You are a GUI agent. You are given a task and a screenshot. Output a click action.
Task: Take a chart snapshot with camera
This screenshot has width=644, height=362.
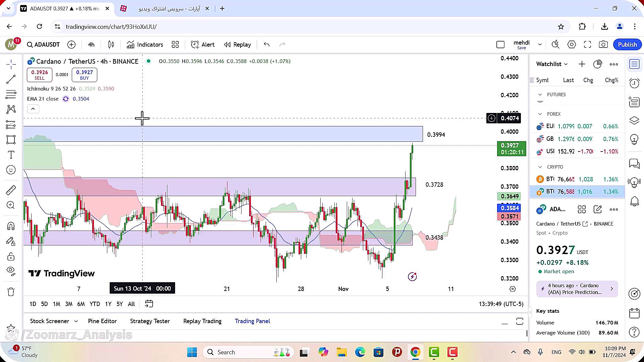603,45
